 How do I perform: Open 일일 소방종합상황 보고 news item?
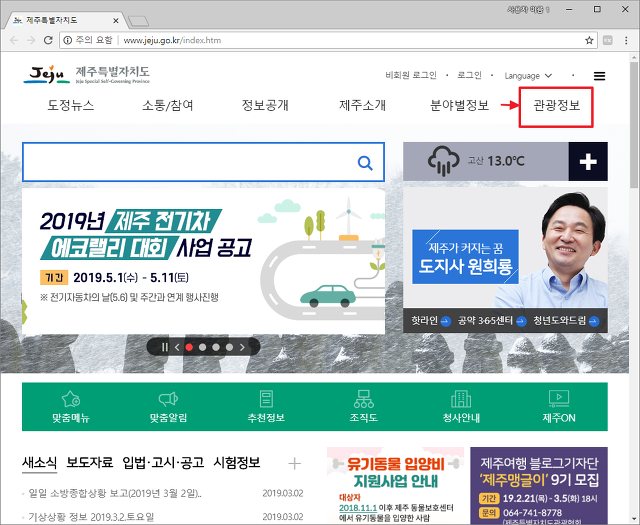point(115,494)
